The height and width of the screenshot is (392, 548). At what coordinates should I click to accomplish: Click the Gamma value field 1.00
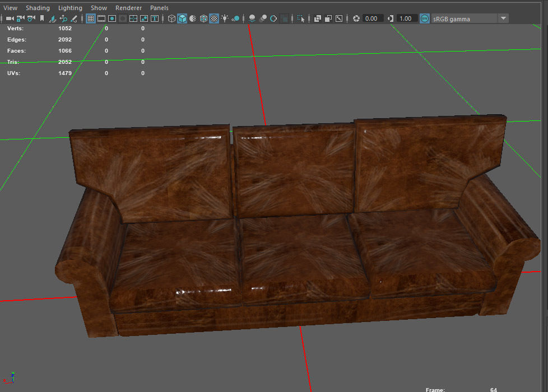(407, 18)
